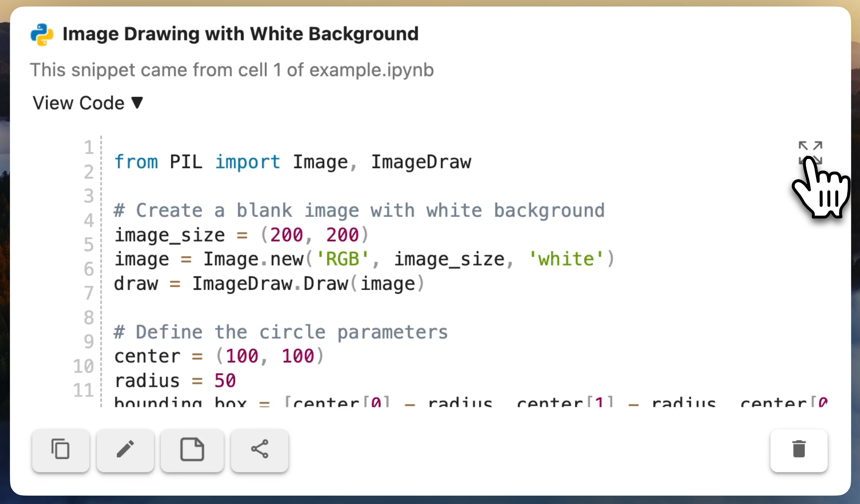Click the snippet title text
Image resolution: width=860 pixels, height=504 pixels.
(x=240, y=34)
